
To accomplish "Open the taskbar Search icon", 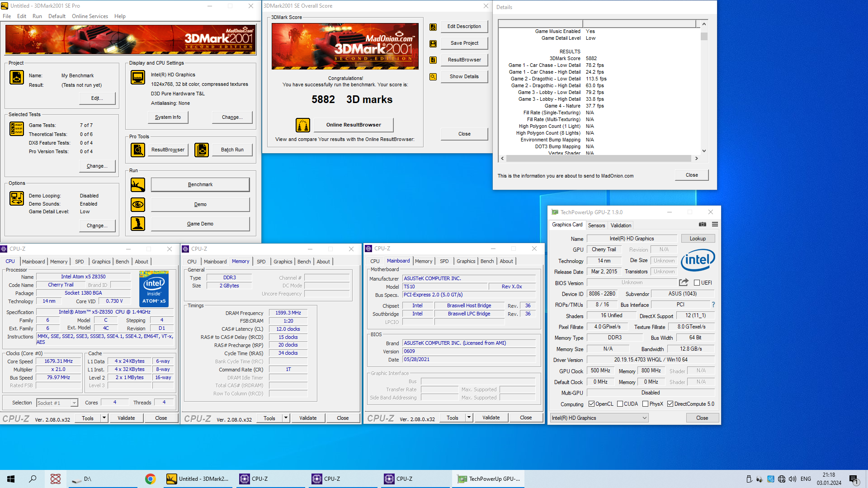I will click(33, 479).
